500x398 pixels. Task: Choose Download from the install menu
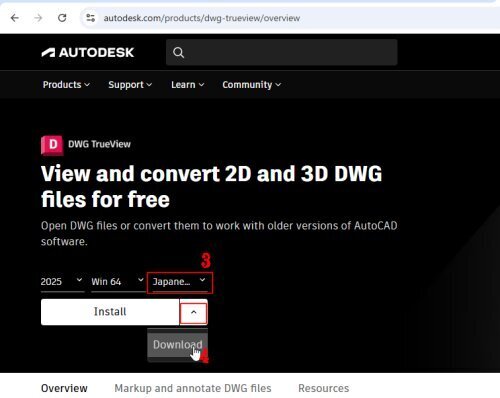coord(178,345)
